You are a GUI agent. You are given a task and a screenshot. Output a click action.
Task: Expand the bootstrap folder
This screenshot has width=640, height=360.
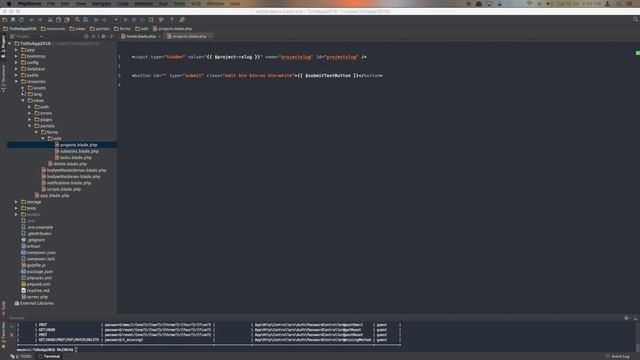16,56
